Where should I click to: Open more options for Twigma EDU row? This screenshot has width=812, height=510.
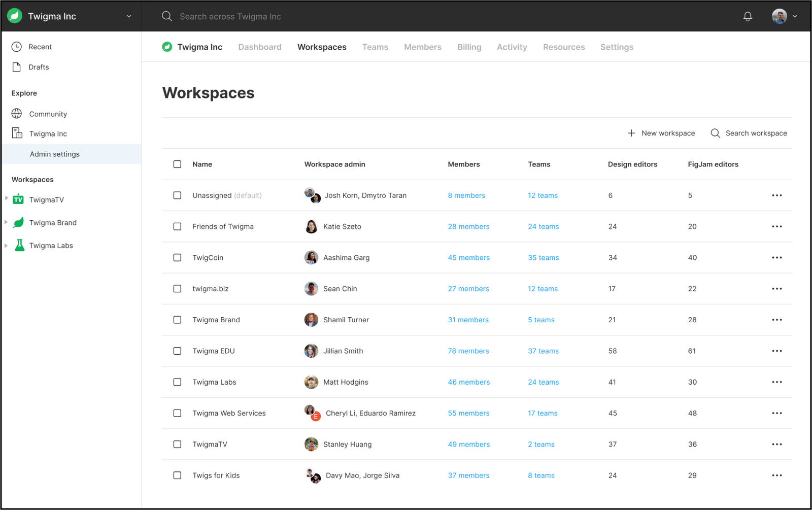click(777, 351)
